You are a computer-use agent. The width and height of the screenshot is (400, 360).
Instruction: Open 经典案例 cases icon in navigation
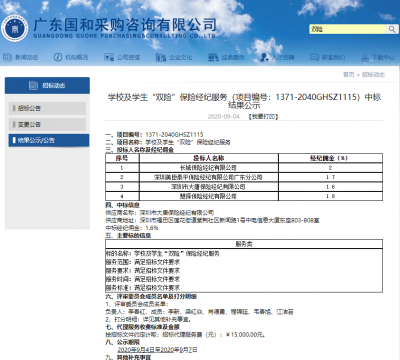[213, 57]
